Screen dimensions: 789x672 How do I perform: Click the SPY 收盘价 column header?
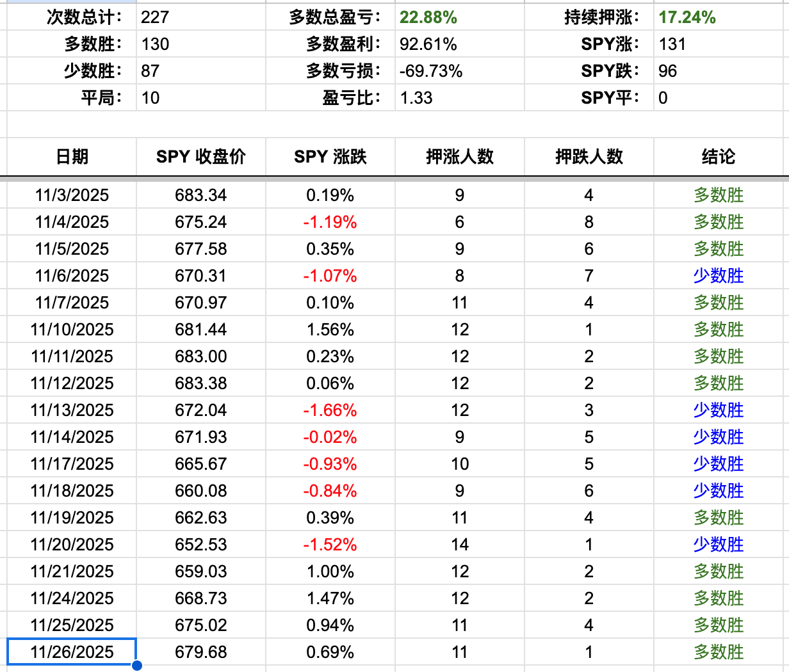pos(200,157)
